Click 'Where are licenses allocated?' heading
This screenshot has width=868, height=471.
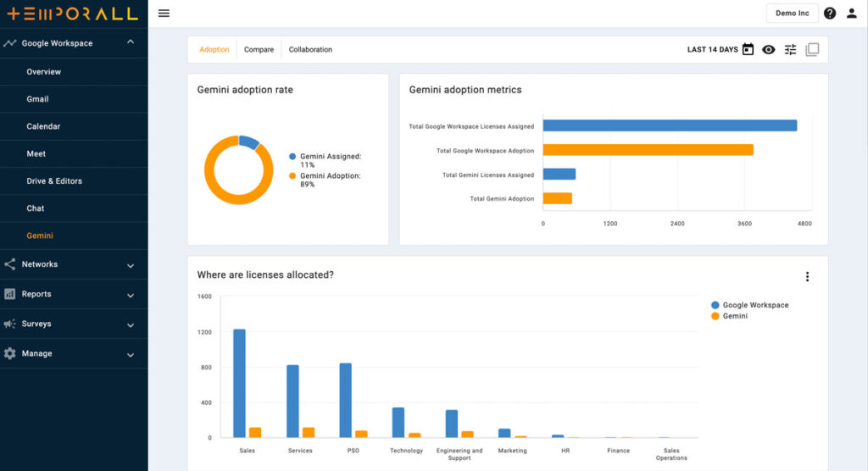[265, 275]
